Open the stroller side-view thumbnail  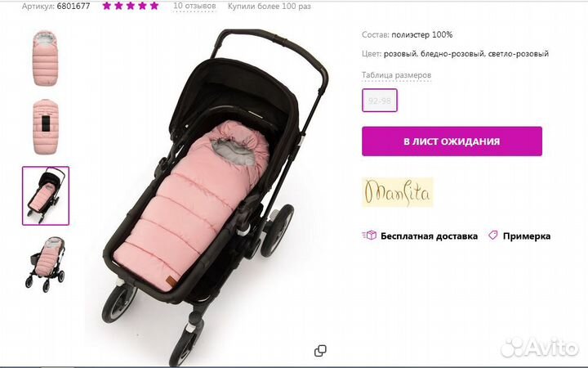46,264
